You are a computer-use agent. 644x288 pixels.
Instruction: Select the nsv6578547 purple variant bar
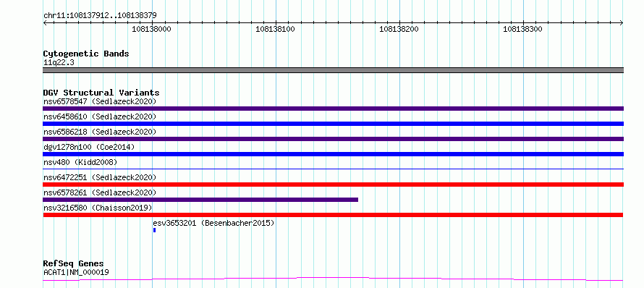point(333,109)
